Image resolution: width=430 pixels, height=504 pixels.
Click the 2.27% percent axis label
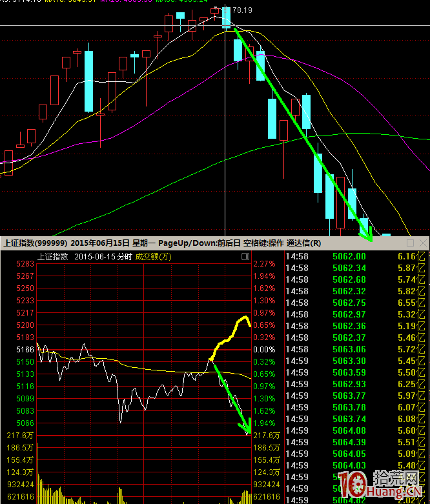tap(264, 264)
